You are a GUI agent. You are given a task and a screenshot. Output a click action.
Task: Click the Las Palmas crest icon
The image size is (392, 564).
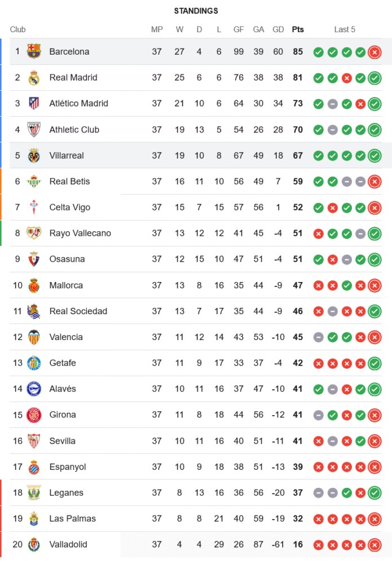pos(34,518)
